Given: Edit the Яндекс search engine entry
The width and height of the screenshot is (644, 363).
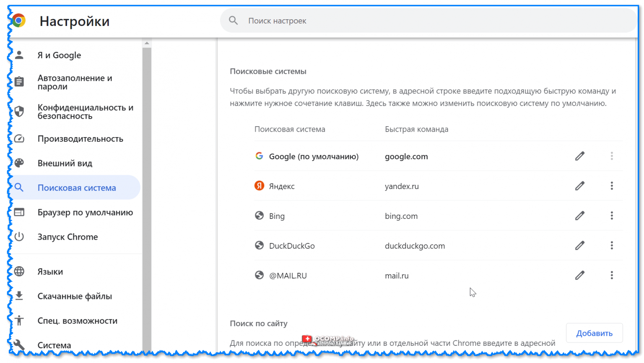Looking at the screenshot, I should point(580,186).
